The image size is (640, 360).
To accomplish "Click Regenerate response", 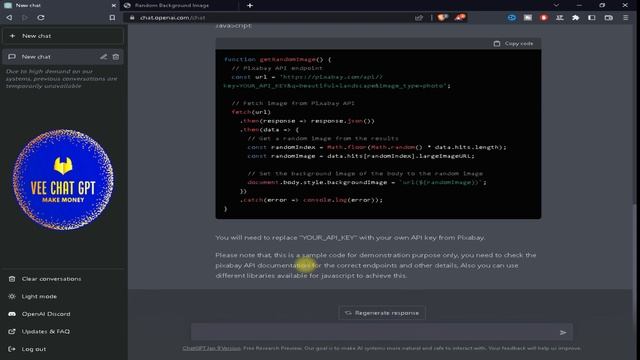I will pyautogui.click(x=382, y=313).
